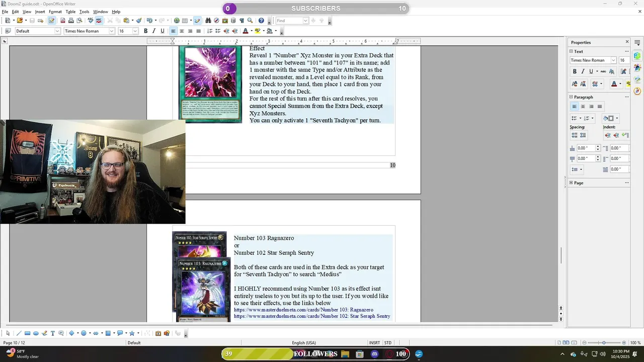This screenshot has height=362, width=644.
Task: Open font size 16 dropdown in toolbar
Action: click(135, 31)
